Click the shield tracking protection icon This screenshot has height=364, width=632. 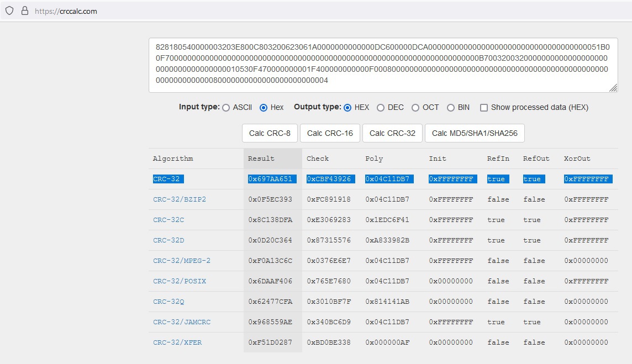9,11
